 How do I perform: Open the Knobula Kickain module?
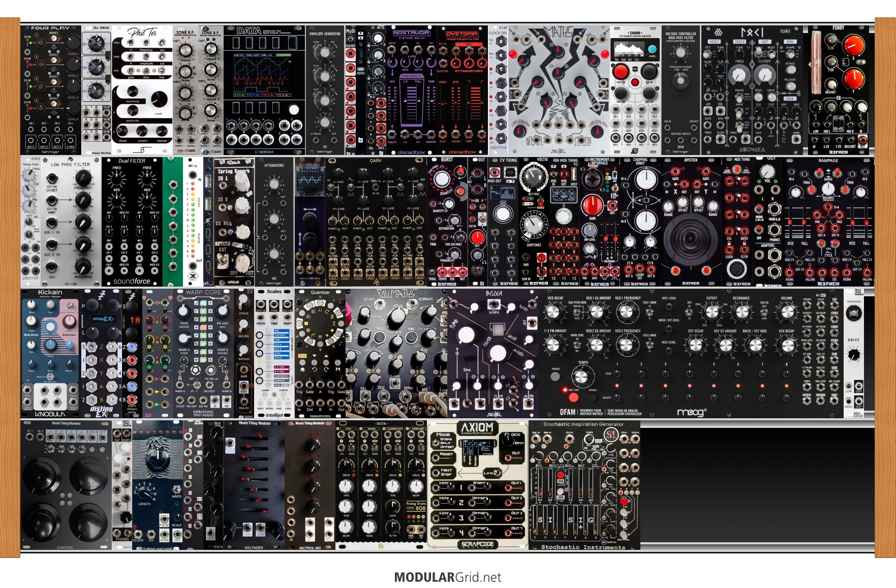click(x=51, y=353)
